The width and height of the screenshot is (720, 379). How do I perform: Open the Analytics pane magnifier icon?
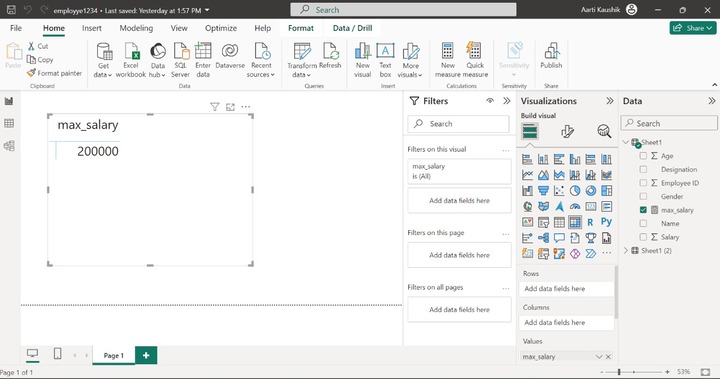[x=604, y=132]
